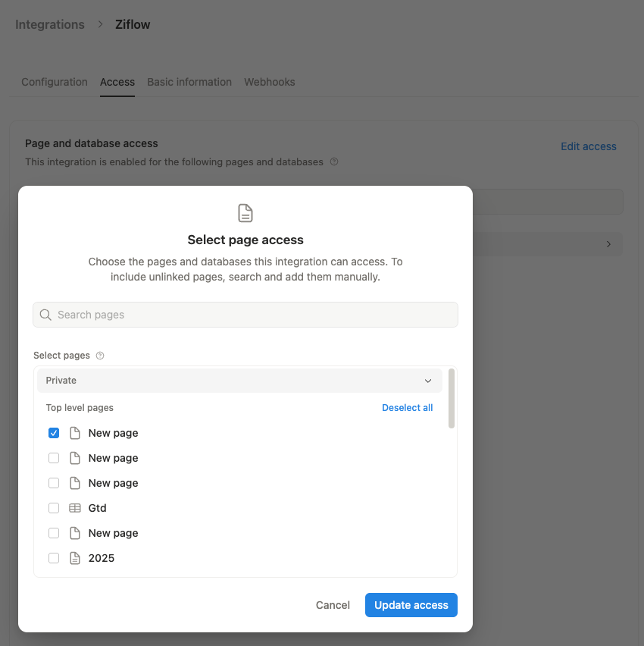Click the page icon beside the first New page
Viewport: 644px width, 646px height.
pyautogui.click(x=73, y=432)
